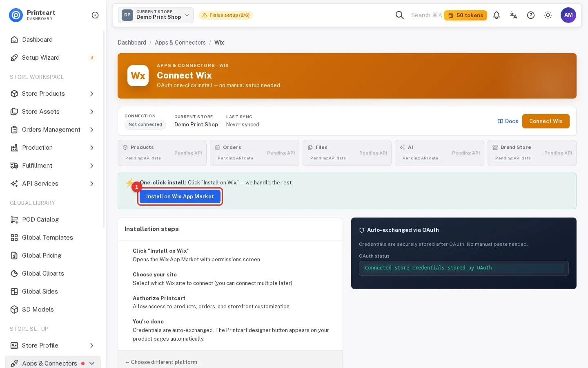Click the Connect Wix button
The height and width of the screenshot is (368, 588).
pos(546,121)
